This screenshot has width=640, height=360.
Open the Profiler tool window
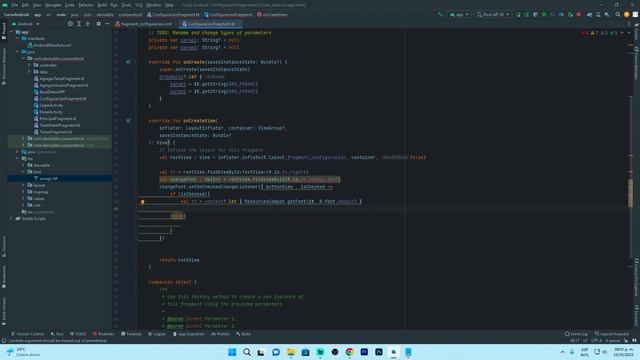point(220,334)
